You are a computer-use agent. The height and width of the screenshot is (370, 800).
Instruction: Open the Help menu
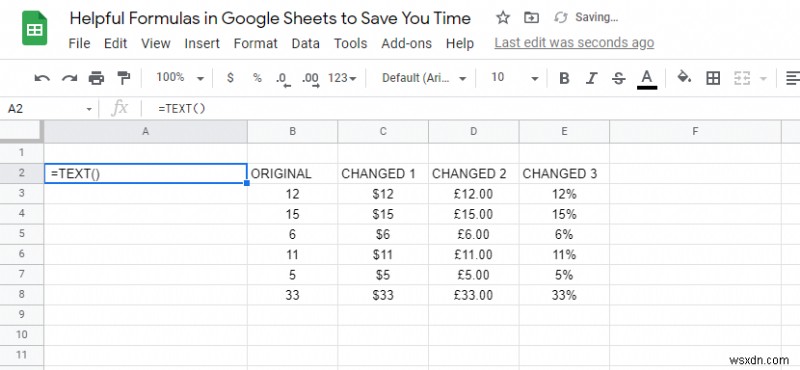tap(460, 43)
